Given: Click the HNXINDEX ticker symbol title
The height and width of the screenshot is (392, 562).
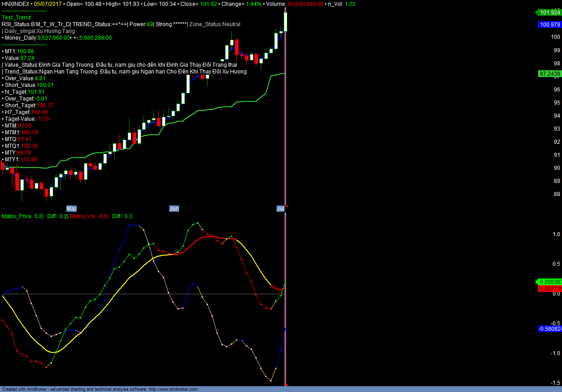Looking at the screenshot, I should 16,4.
